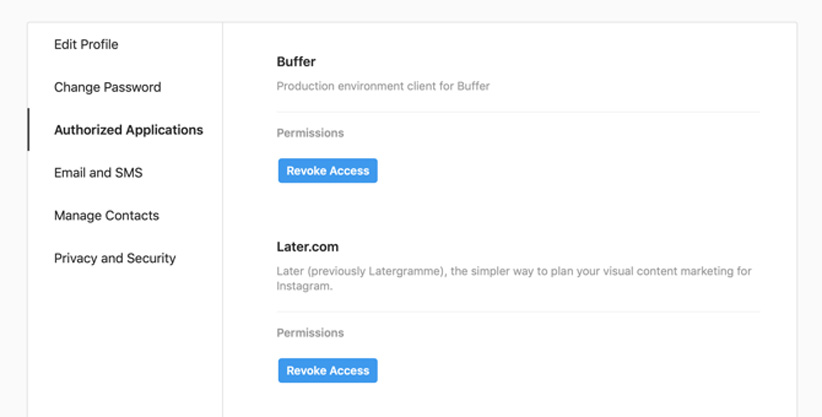The image size is (822, 417).
Task: Navigate to Manage Contacts
Action: click(106, 215)
